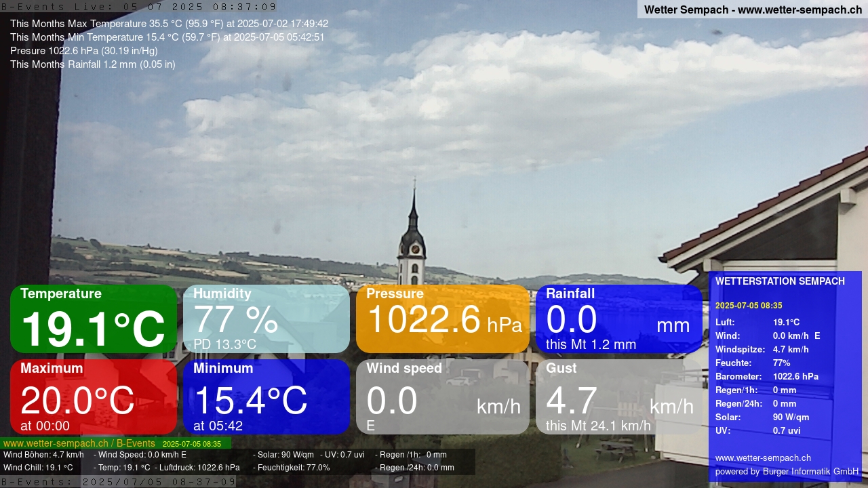Click the 'This Months Min Temperature' line
The height and width of the screenshot is (488, 868).
point(167,37)
